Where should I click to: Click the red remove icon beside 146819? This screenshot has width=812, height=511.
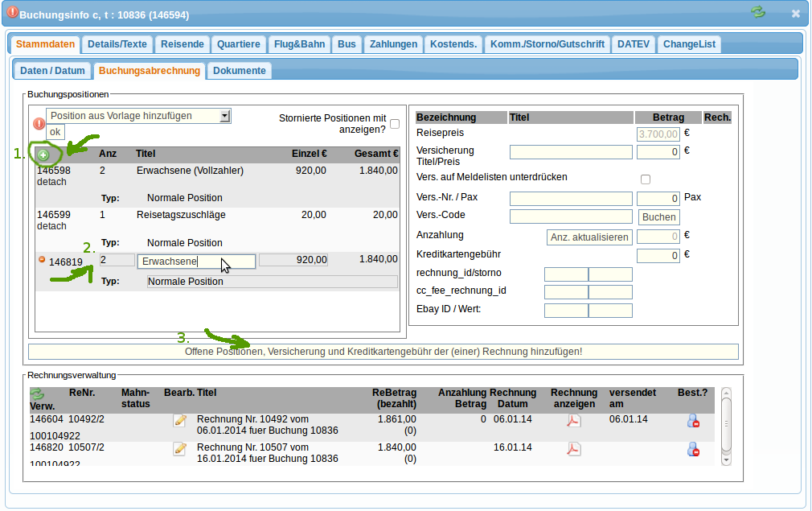42,260
